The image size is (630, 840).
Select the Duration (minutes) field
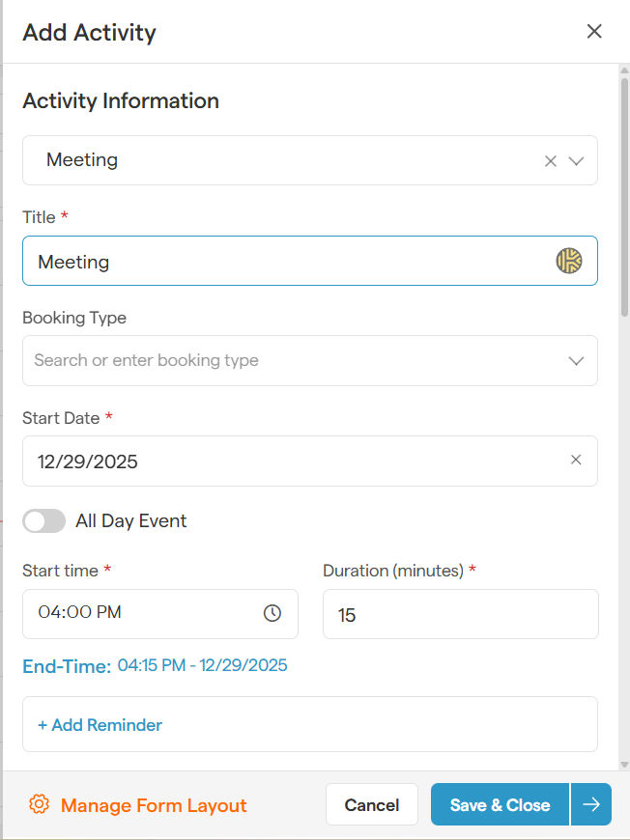461,614
